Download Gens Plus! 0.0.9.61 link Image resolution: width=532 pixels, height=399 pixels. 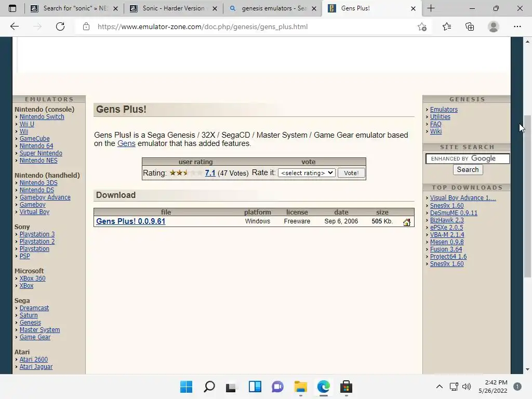[130, 221]
